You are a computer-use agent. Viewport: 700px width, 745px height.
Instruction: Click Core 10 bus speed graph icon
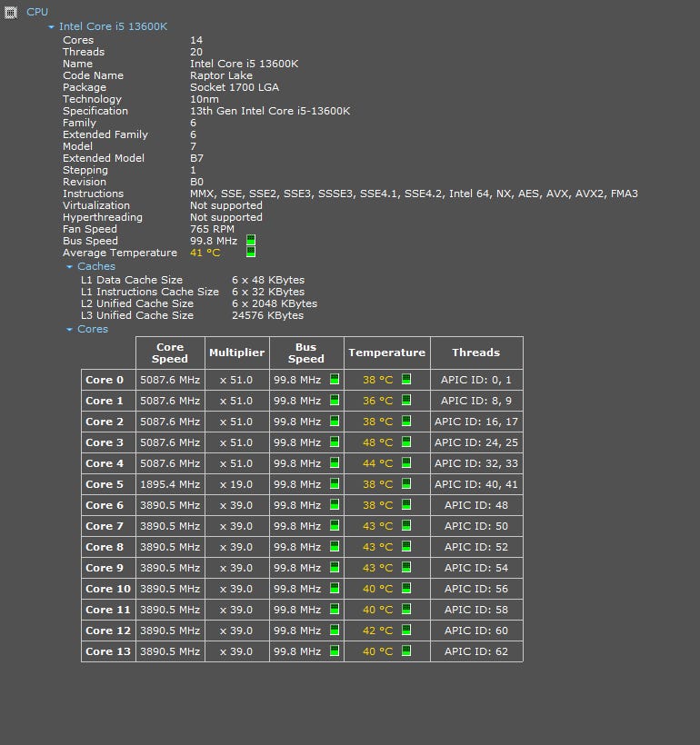(335, 588)
